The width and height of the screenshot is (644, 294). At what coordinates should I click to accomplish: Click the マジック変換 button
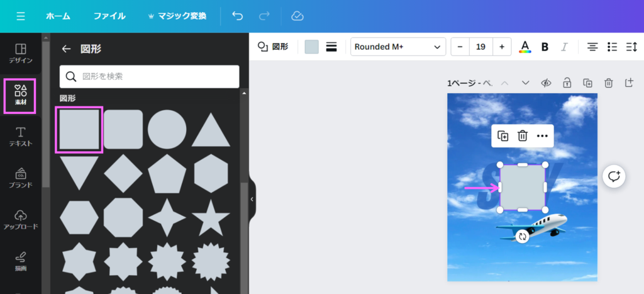[x=176, y=16]
